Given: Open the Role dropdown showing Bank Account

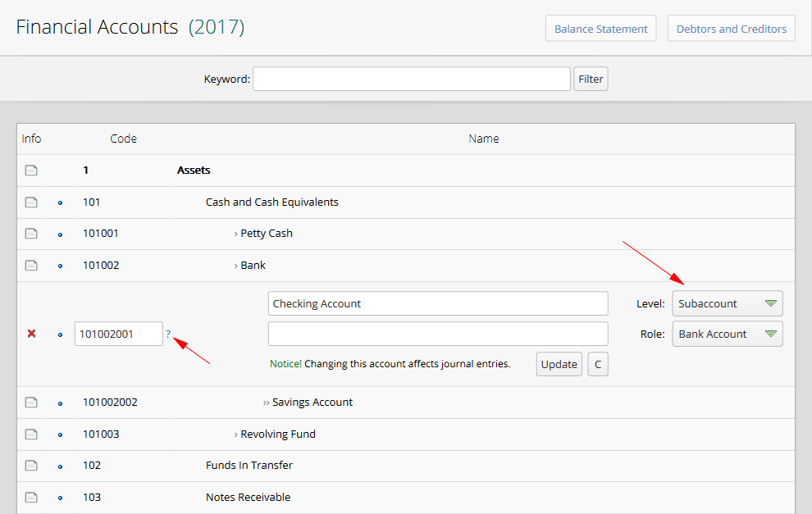Looking at the screenshot, I should coord(727,334).
